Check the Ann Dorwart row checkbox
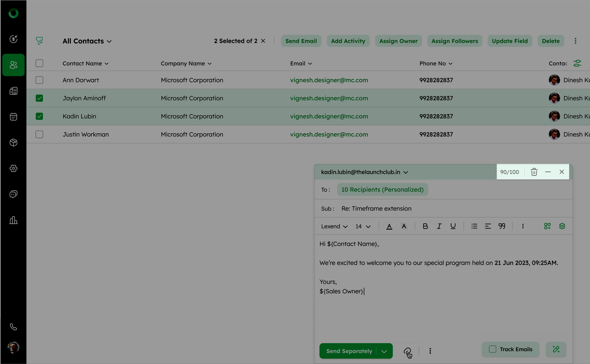The image size is (590, 364). click(x=39, y=80)
